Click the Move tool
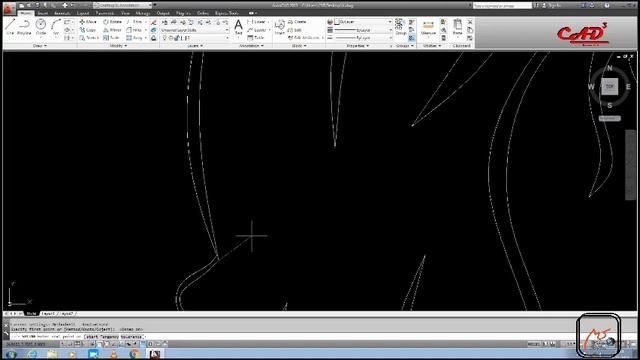The width and height of the screenshot is (640, 360). pyautogui.click(x=88, y=22)
